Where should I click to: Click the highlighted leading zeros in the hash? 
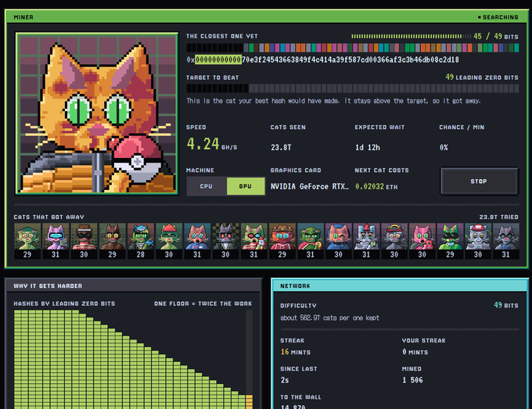point(218,60)
